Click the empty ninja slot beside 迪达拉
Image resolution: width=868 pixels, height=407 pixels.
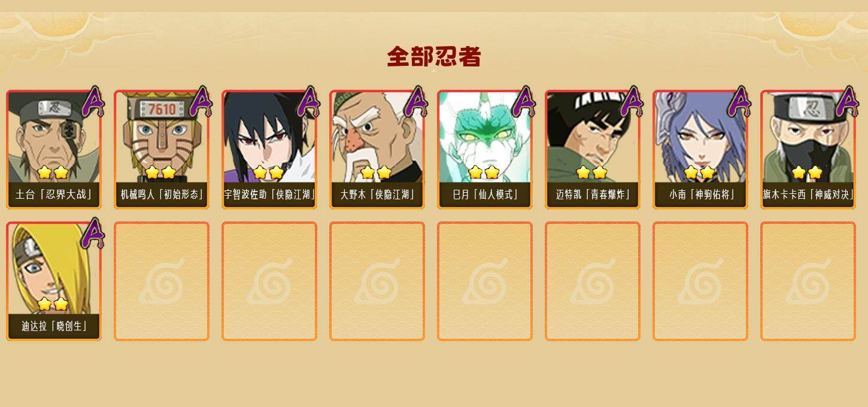(162, 281)
